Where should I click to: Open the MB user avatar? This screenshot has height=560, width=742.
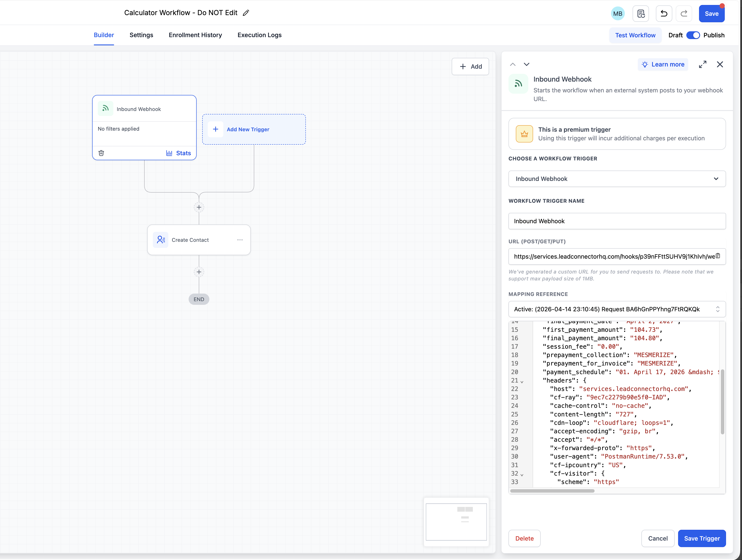[617, 14]
